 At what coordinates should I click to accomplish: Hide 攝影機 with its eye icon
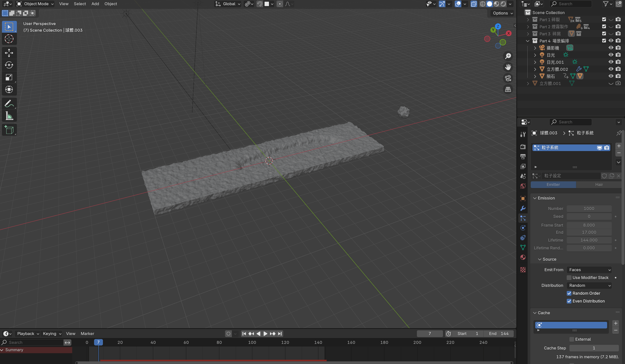(611, 48)
